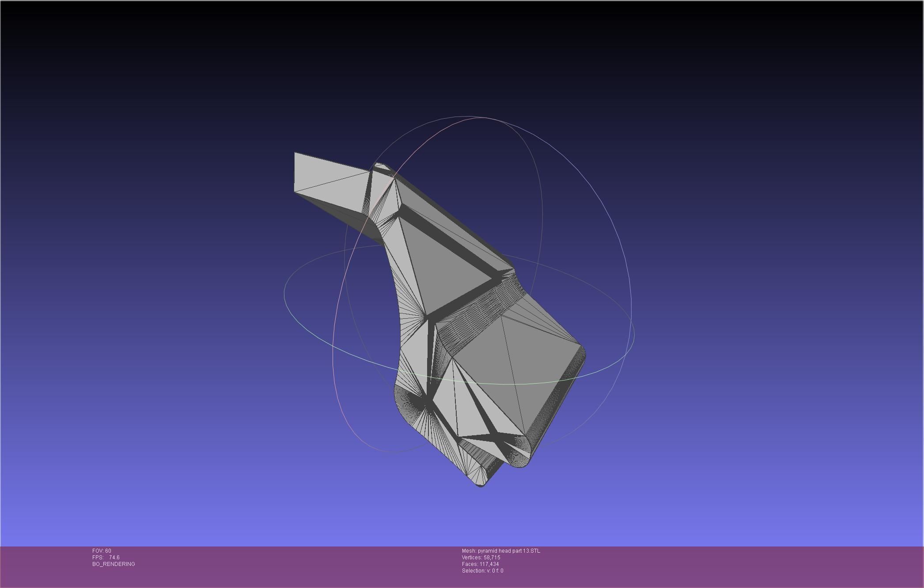Click the Selection: v: 0 f: 0 text

click(x=483, y=571)
